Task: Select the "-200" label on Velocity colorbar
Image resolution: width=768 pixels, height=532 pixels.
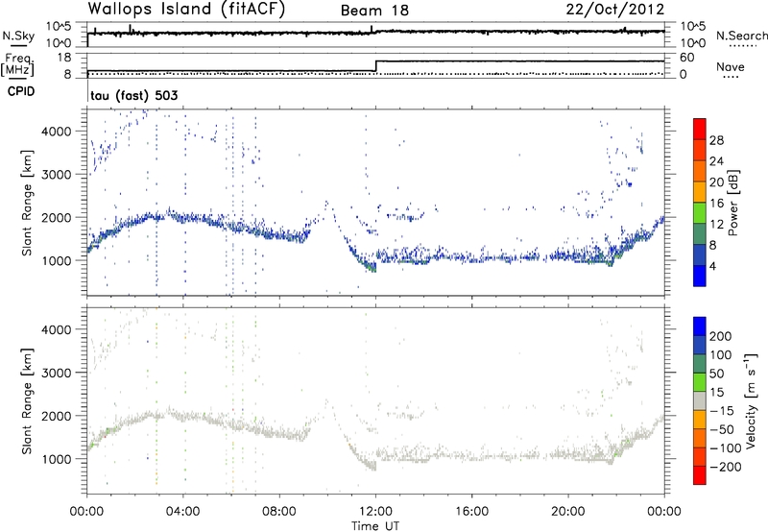Action: tap(726, 467)
